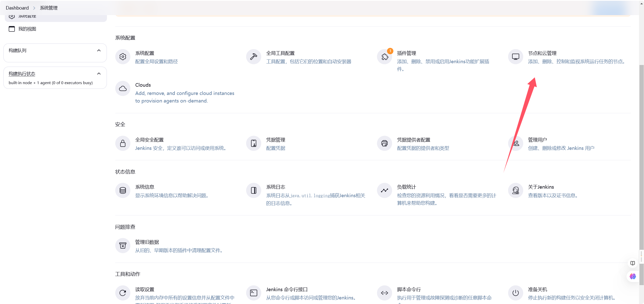Open 读取设置 link

click(x=145, y=289)
